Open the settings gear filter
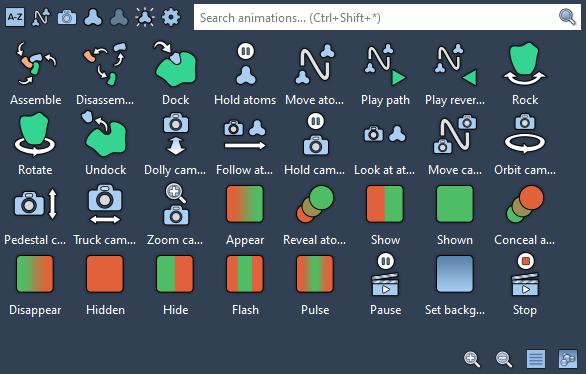The height and width of the screenshot is (374, 586). point(171,17)
